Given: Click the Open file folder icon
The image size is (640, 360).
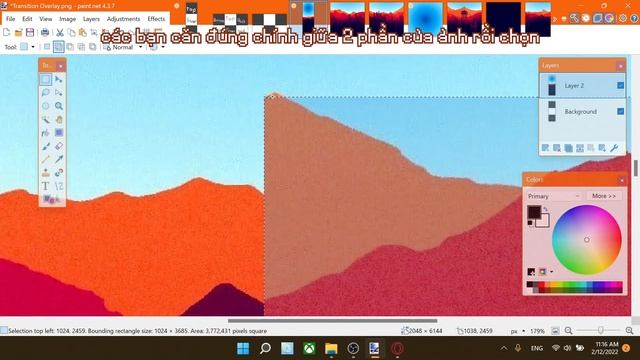Looking at the screenshot, I should pyautogui.click(x=18, y=32).
